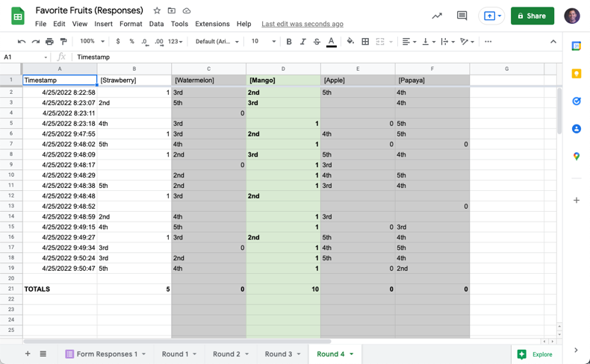
Task: Click the merge cells icon
Action: pos(380,42)
